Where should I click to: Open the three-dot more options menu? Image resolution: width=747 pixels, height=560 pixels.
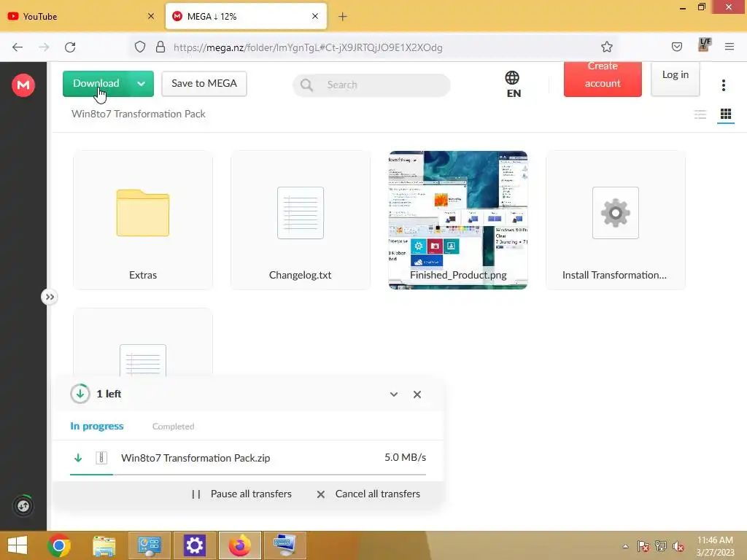point(723,85)
